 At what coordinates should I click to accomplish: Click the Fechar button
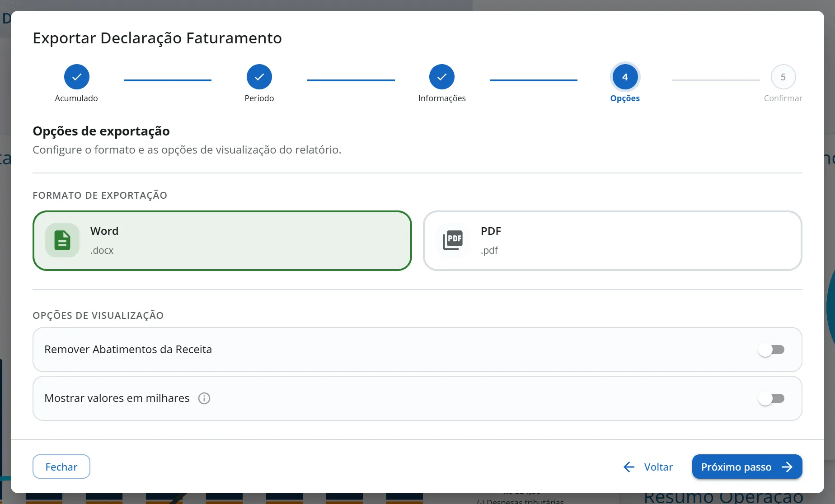coord(61,467)
